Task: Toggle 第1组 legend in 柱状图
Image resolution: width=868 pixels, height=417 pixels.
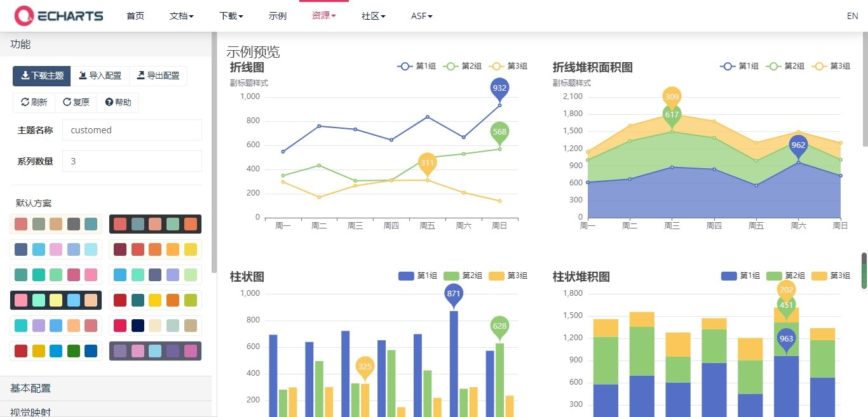Action: 417,275
